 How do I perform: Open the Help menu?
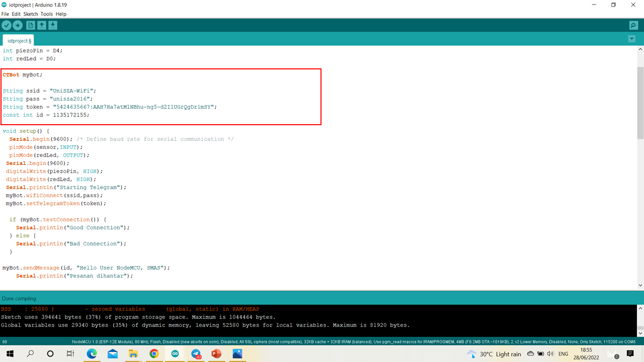pos(61,14)
